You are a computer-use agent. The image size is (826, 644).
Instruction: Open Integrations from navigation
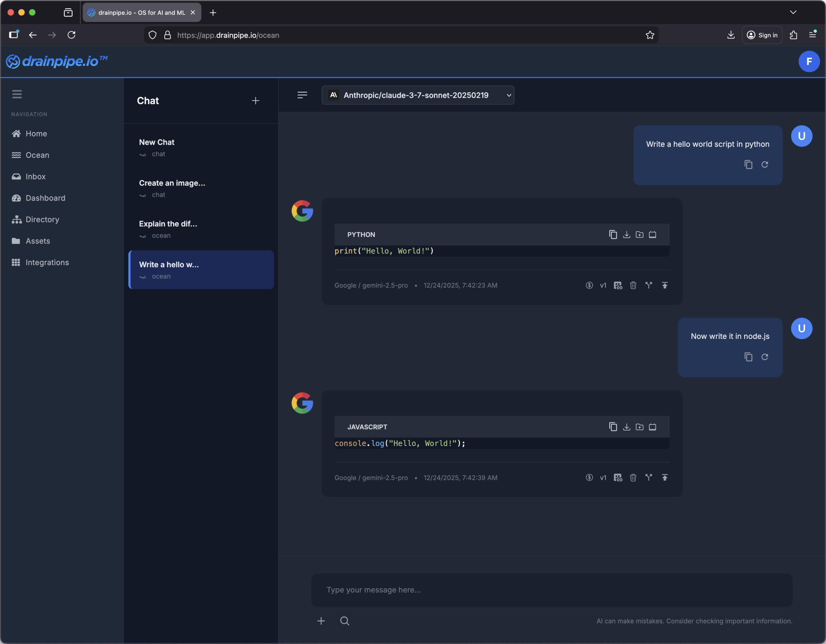coord(47,262)
